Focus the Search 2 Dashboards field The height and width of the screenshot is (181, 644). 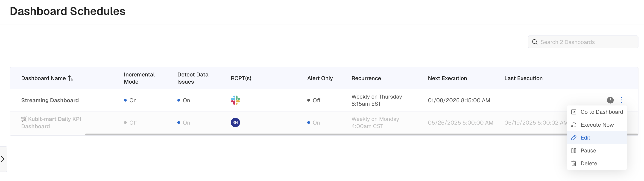pos(583,42)
